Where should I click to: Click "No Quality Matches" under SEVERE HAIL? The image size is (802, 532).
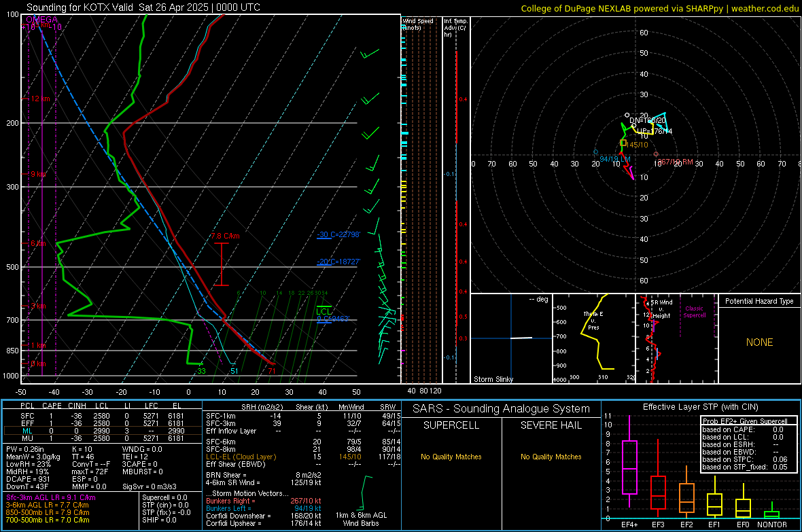coord(551,457)
